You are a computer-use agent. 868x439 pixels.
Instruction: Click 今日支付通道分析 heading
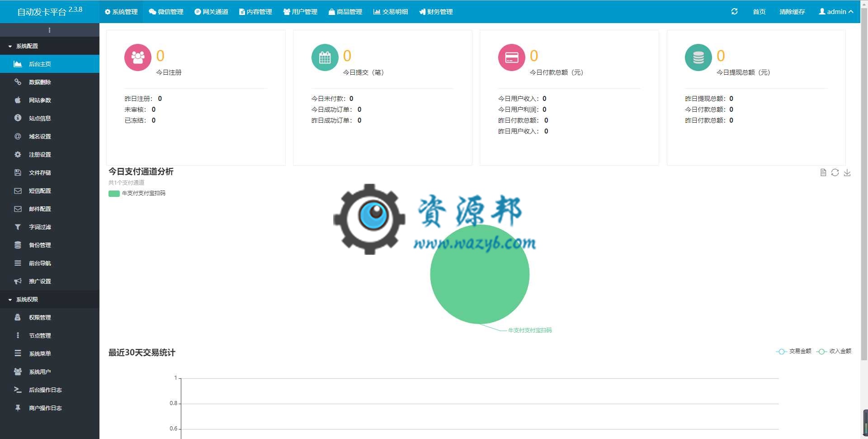[x=141, y=172]
